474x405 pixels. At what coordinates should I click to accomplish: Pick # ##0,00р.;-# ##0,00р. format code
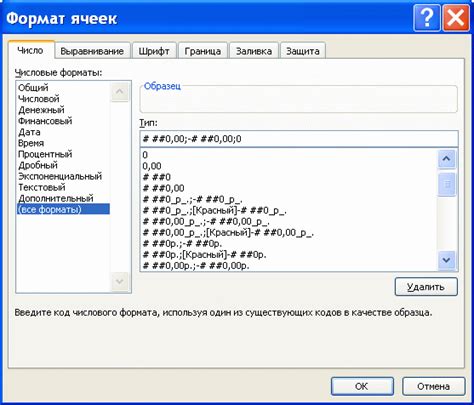[x=289, y=266]
